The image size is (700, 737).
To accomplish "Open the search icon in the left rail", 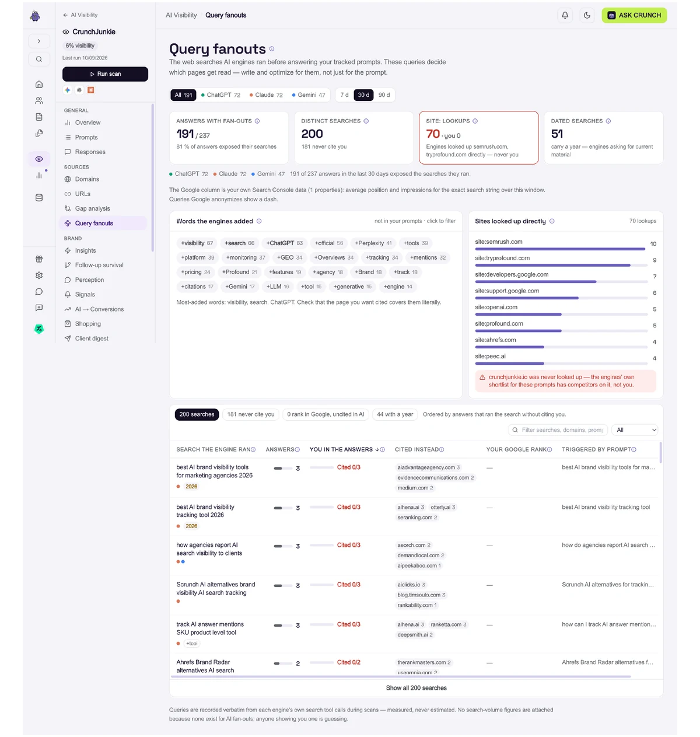I will [39, 59].
